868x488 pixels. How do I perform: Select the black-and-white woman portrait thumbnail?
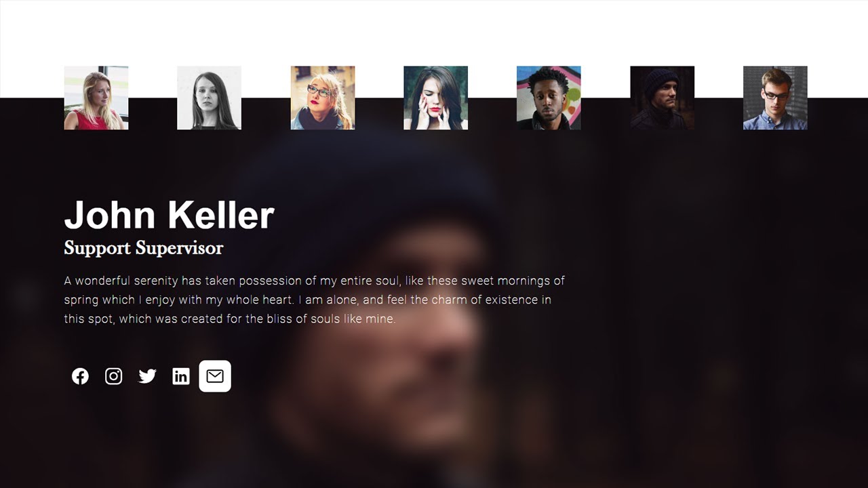[209, 98]
